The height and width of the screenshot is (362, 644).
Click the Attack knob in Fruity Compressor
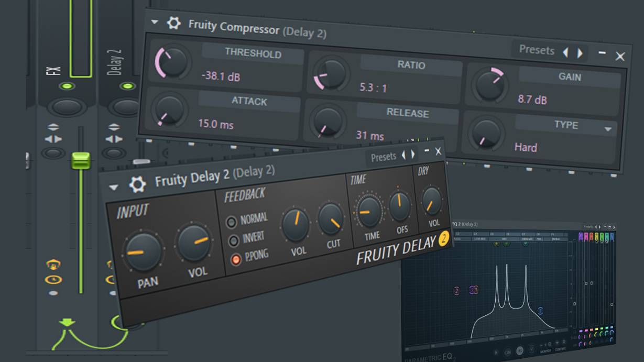point(169,109)
